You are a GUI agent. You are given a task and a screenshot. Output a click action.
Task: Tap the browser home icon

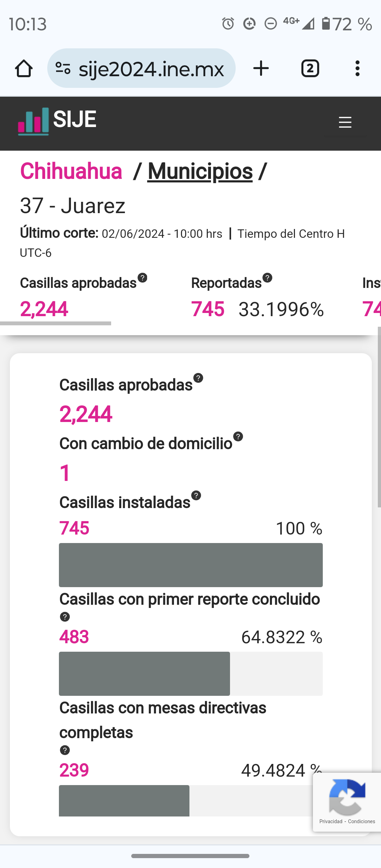click(x=24, y=68)
